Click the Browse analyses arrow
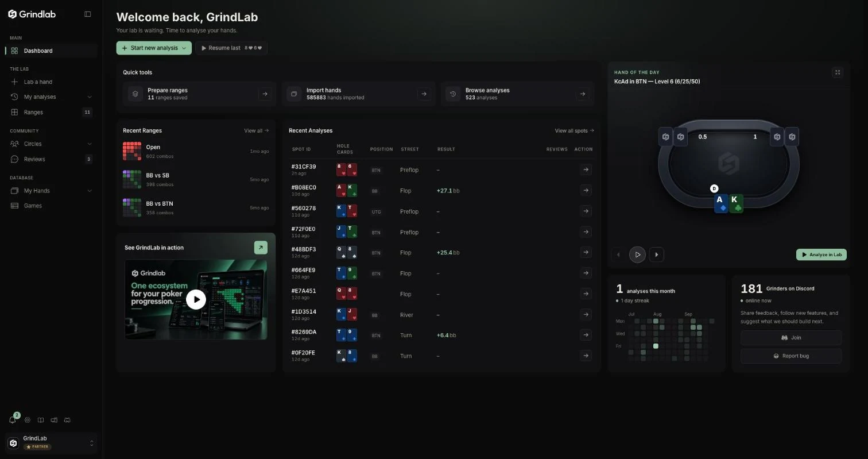 point(583,94)
